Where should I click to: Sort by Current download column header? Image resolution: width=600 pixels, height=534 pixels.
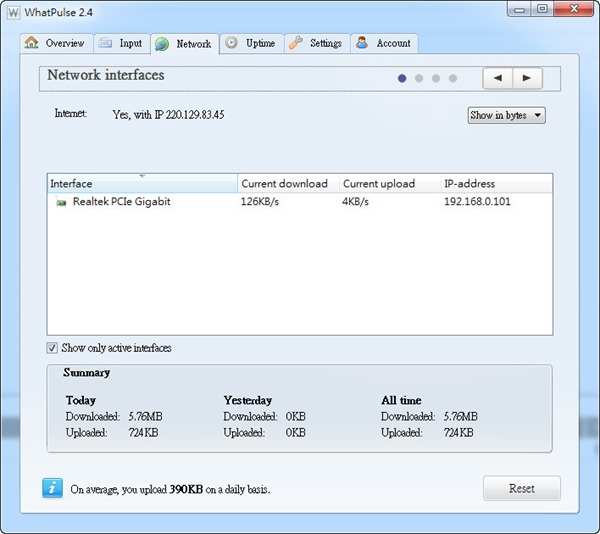coord(288,184)
